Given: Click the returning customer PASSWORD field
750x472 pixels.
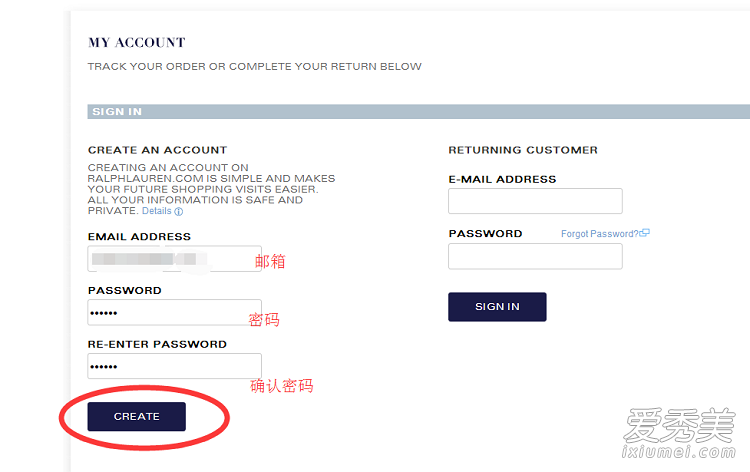Looking at the screenshot, I should [x=535, y=256].
